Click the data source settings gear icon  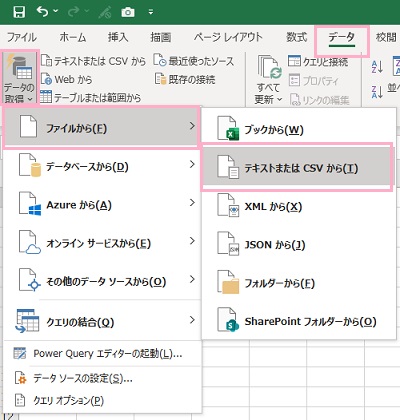point(20,378)
